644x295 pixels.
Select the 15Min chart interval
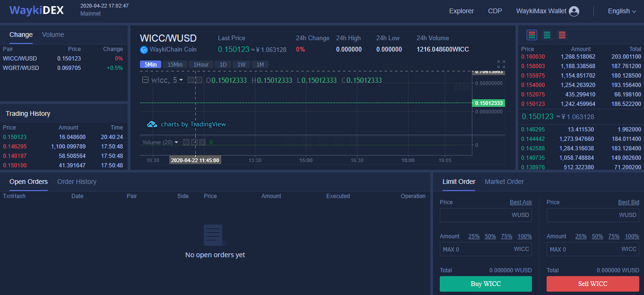point(175,65)
